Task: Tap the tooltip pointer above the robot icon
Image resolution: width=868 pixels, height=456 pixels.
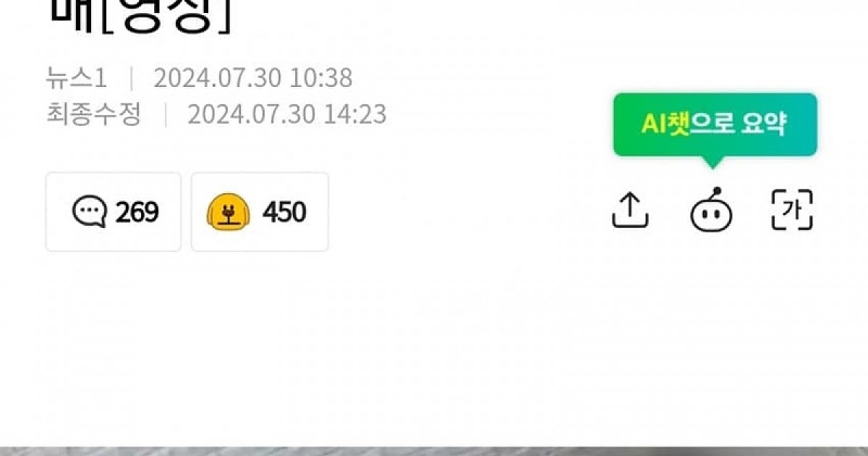Action: 712,162
